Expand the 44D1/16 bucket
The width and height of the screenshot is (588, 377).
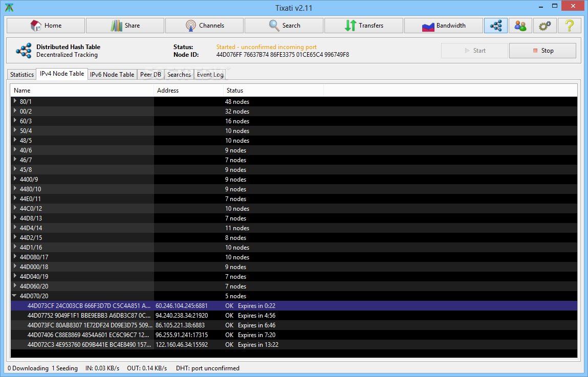coord(15,247)
